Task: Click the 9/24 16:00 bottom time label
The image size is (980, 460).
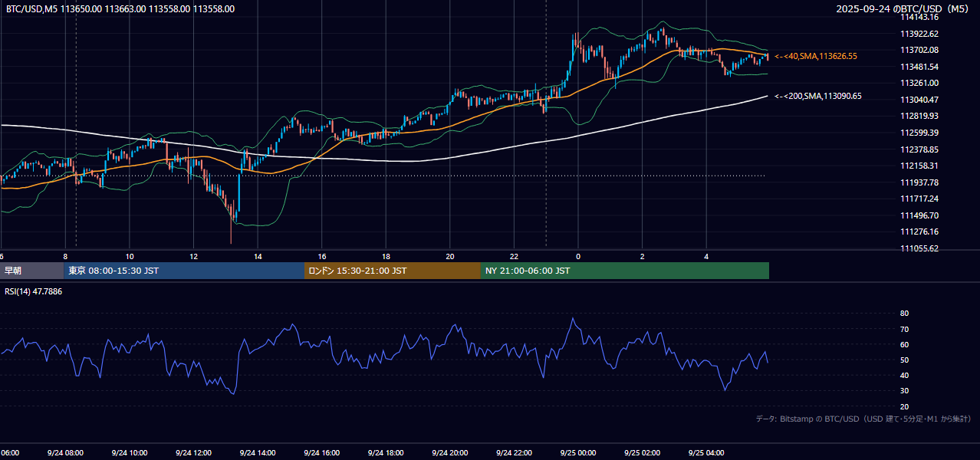Action: [x=322, y=453]
